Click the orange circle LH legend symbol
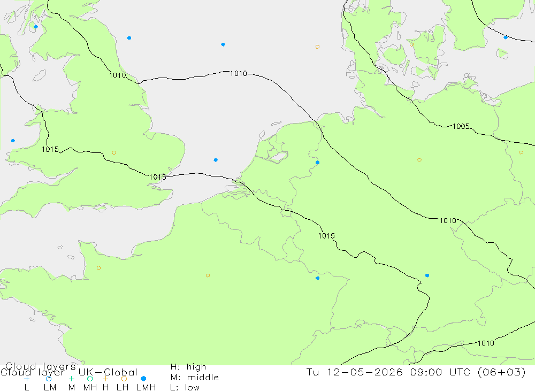Screen dimensions: 535x392 (124, 379)
